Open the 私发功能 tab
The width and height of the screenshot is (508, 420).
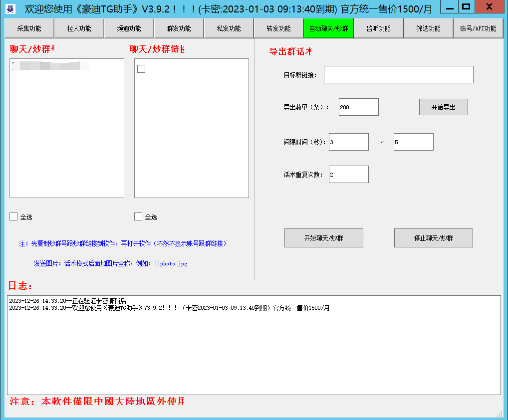pyautogui.click(x=229, y=28)
